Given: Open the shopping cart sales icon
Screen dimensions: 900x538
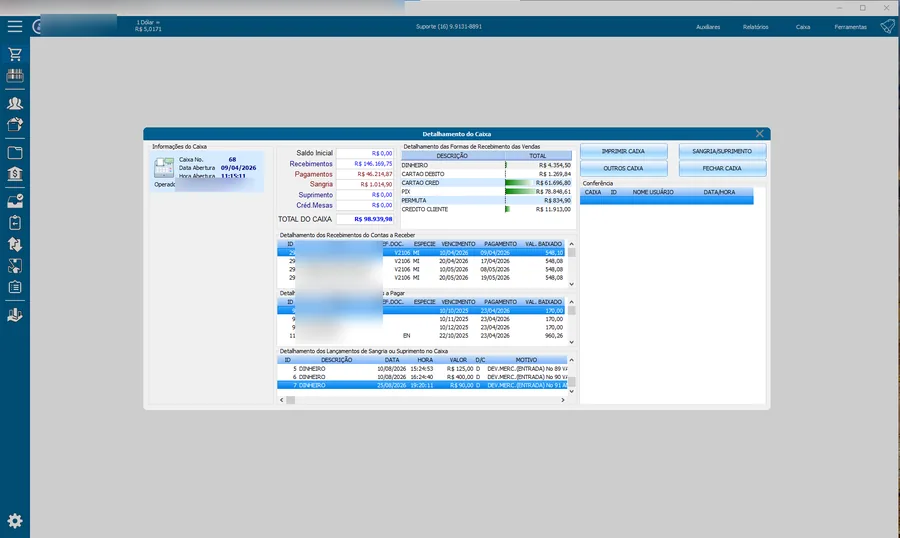Looking at the screenshot, I should tap(15, 54).
